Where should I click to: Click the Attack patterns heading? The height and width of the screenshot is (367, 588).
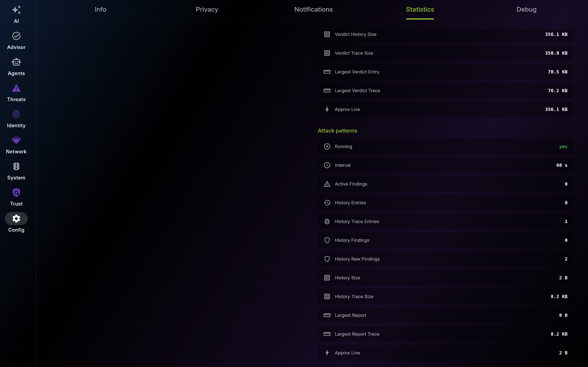coord(337,130)
